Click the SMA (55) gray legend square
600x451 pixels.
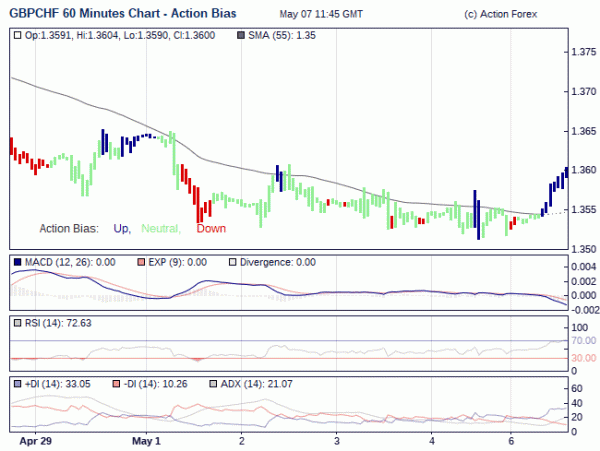click(241, 36)
